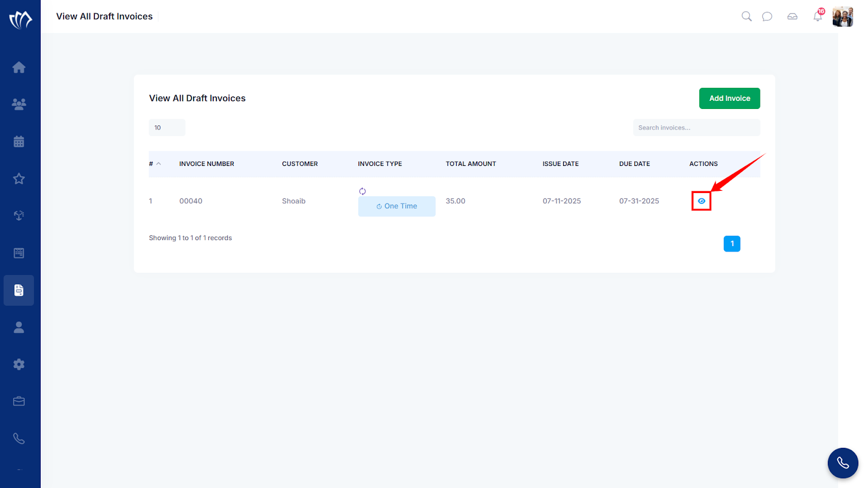The width and height of the screenshot is (868, 488).
Task: Sort by Invoice Type column header
Action: (x=380, y=164)
